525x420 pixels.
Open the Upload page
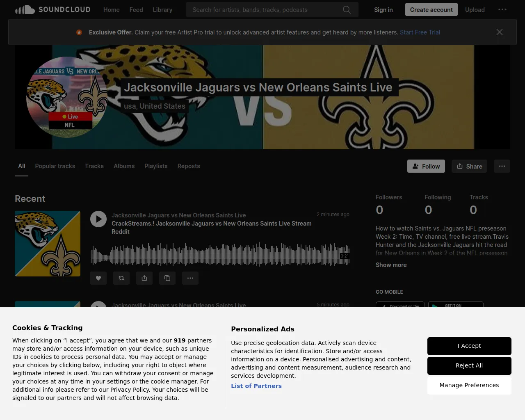pos(475,9)
